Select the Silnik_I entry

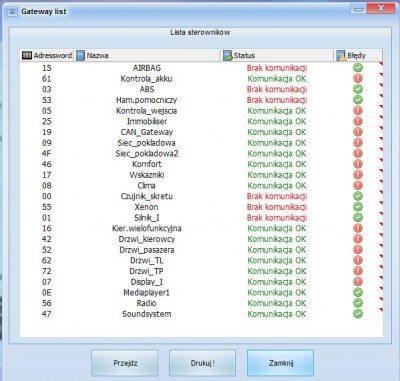point(147,218)
